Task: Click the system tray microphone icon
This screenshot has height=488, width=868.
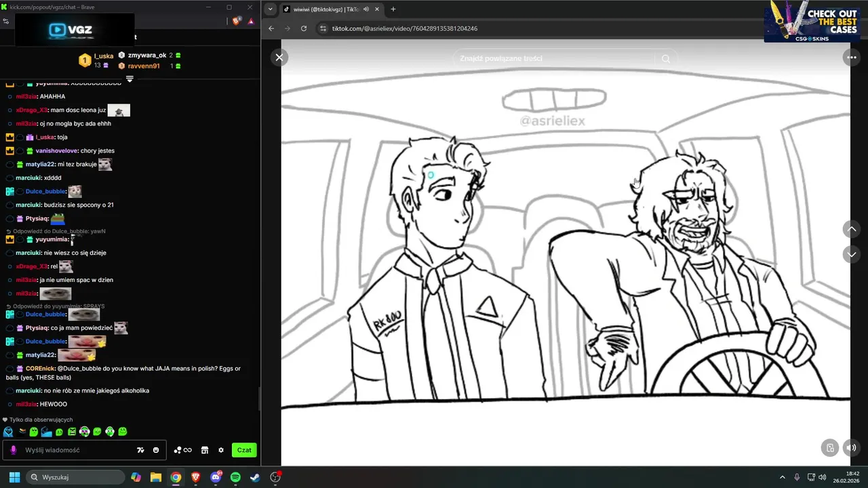Action: [797, 477]
